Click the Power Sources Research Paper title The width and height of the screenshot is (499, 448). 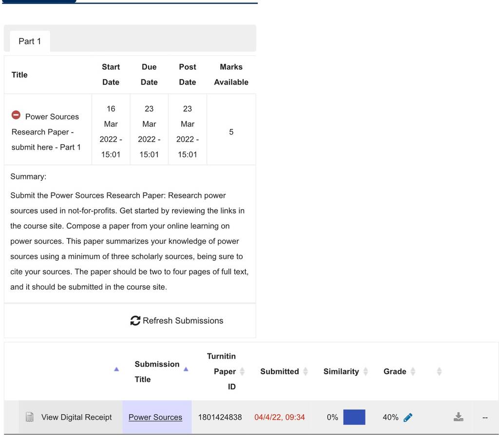(x=46, y=132)
